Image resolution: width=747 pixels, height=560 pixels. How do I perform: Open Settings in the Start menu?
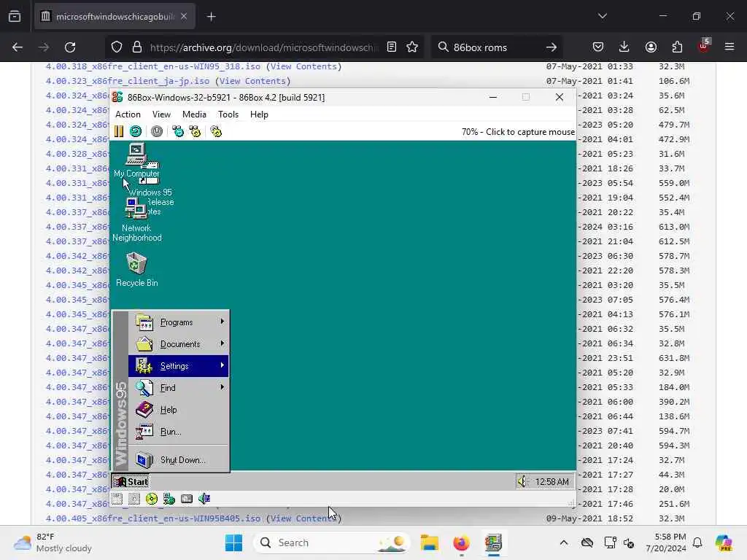[x=178, y=366]
